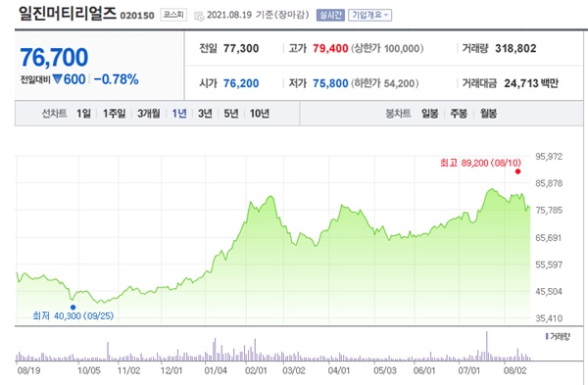Image resolution: width=588 pixels, height=385 pixels.
Task: Select the 3개월 line chart period
Action: pyautogui.click(x=149, y=114)
